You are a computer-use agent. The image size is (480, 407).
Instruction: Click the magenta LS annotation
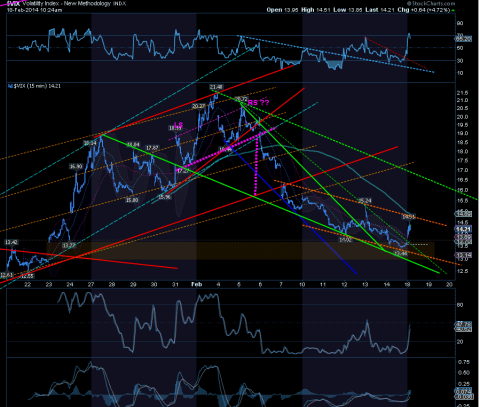click(x=178, y=125)
